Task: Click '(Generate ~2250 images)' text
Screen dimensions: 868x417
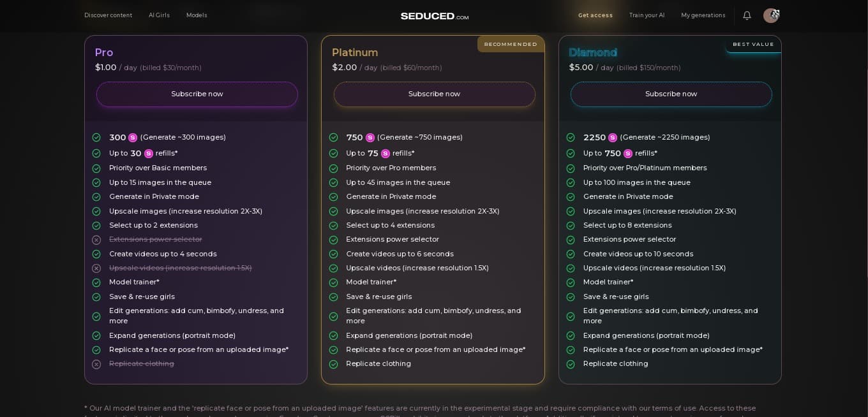Action: [x=665, y=137]
